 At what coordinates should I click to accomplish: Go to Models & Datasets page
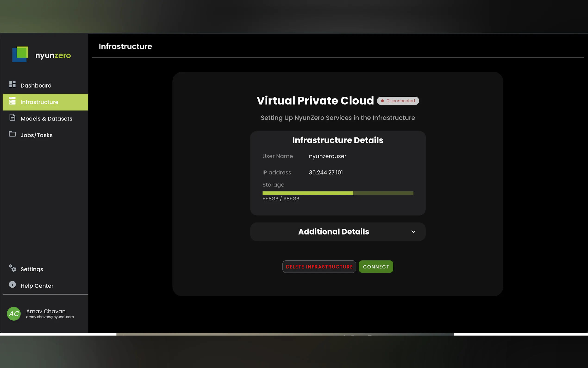pos(47,118)
